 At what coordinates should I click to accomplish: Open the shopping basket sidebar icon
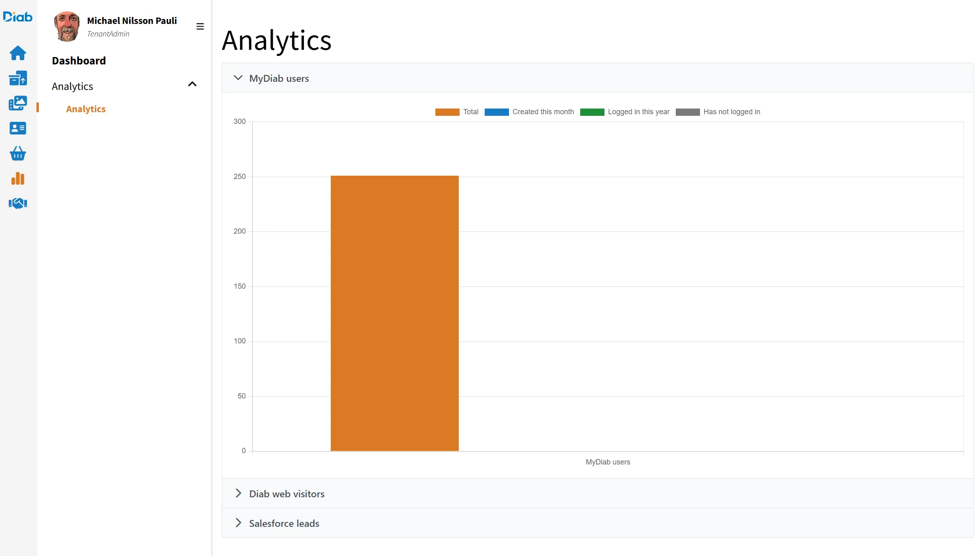(18, 153)
